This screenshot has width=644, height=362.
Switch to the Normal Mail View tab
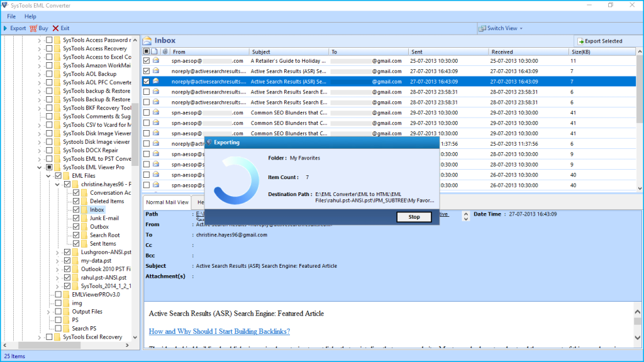167,202
